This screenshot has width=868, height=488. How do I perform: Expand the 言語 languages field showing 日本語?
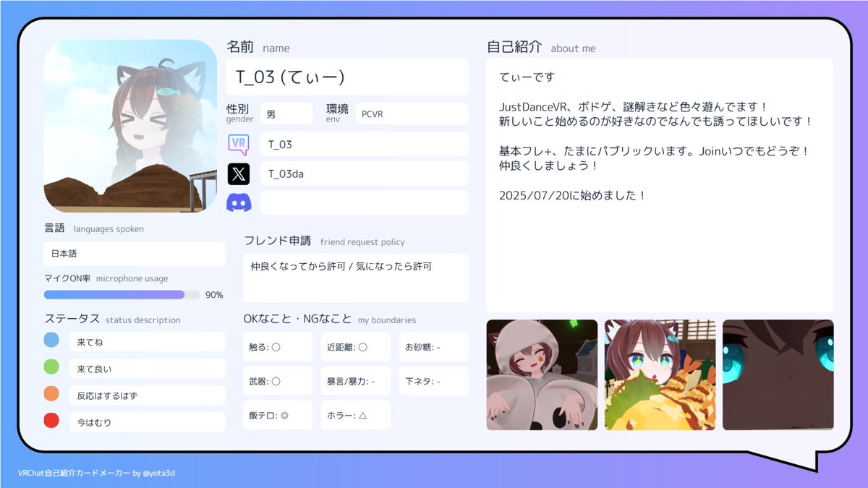[x=134, y=254]
